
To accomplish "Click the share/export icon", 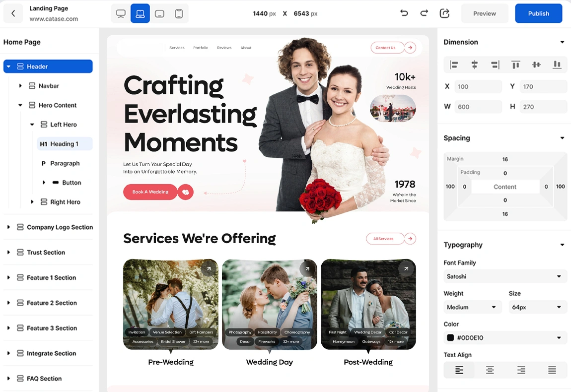I will tap(444, 13).
